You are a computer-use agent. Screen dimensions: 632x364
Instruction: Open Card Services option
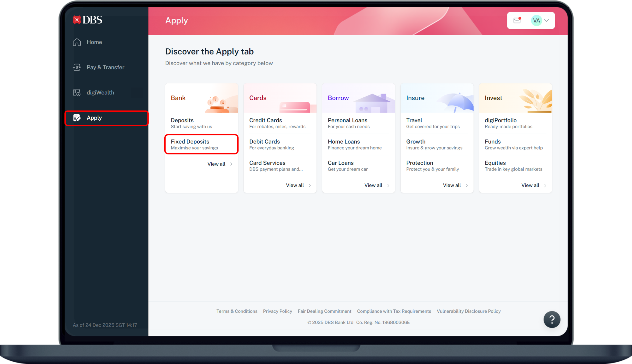[280, 166]
